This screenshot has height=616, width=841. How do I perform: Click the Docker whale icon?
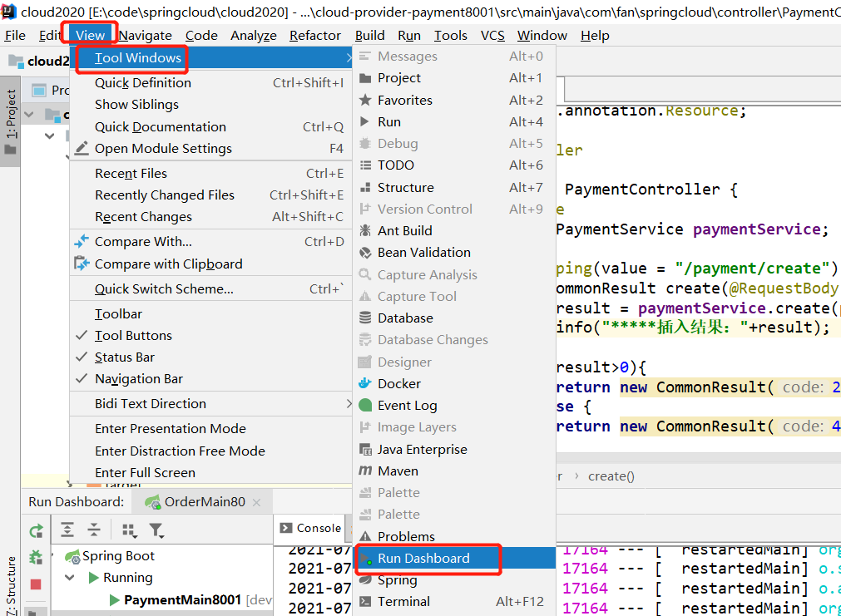(x=364, y=383)
